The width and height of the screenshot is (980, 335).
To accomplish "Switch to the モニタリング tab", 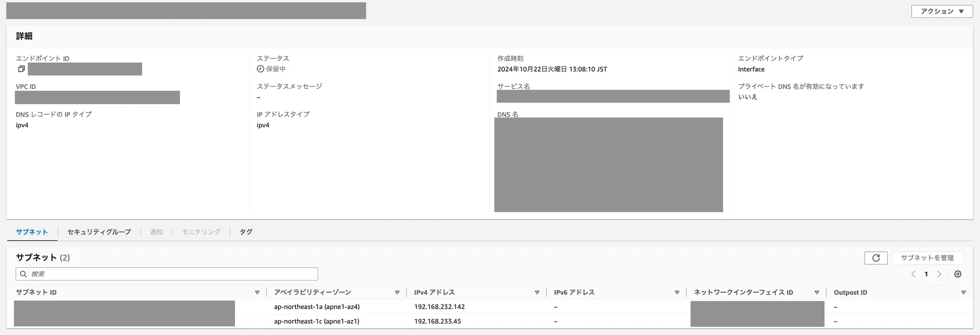I will tap(201, 232).
